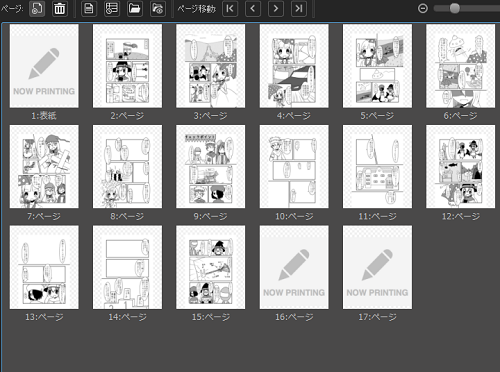Click the folder with eye icon

point(158,8)
